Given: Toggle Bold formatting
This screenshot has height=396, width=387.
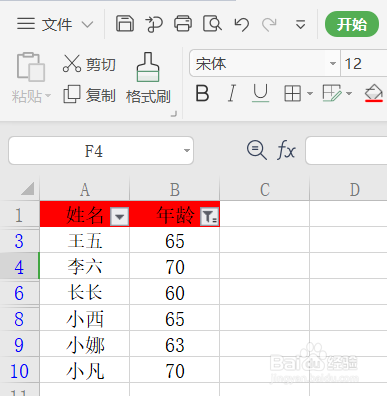Looking at the screenshot, I should point(202,93).
